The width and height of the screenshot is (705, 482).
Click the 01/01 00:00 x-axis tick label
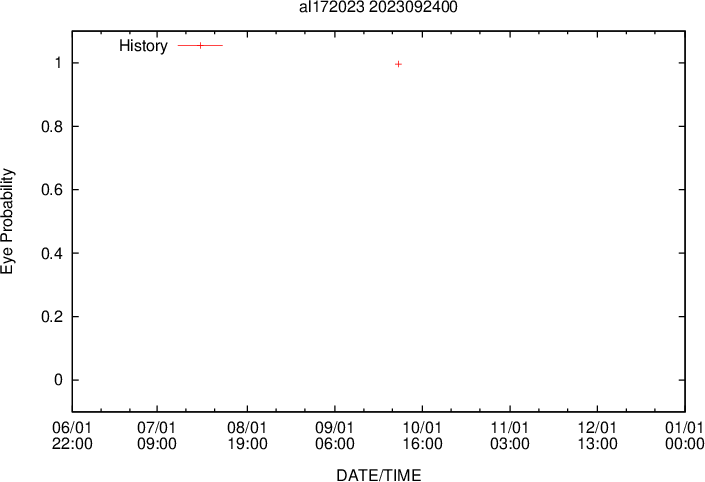point(683,435)
